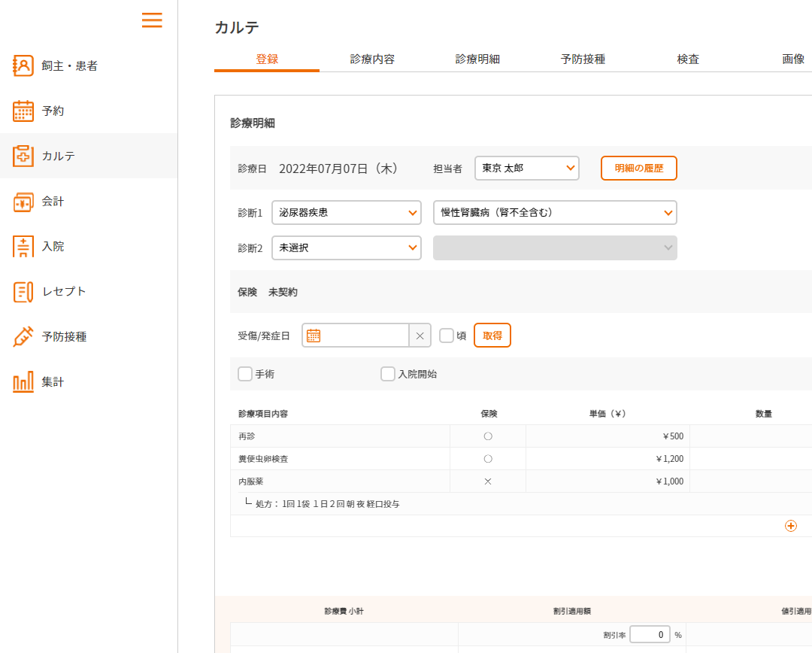Open 診断1 category dropdown 泌尿器疾患
Image resolution: width=812 pixels, height=653 pixels.
coord(347,212)
